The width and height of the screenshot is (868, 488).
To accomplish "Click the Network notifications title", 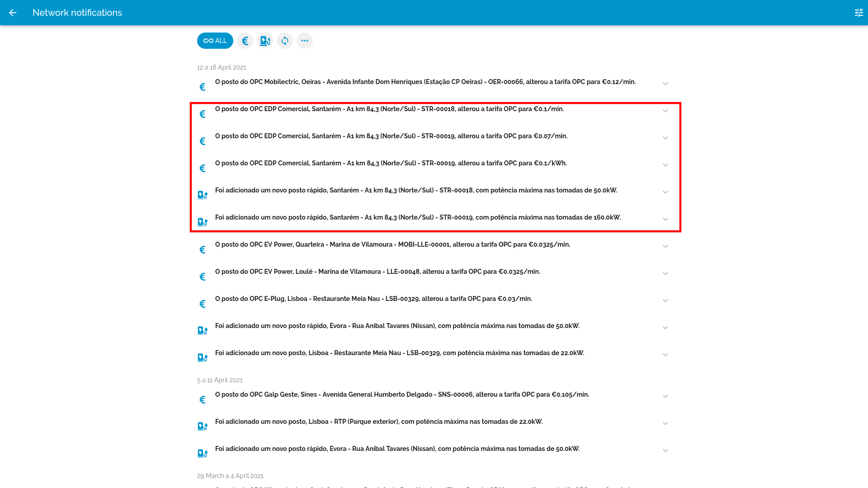I will [77, 13].
